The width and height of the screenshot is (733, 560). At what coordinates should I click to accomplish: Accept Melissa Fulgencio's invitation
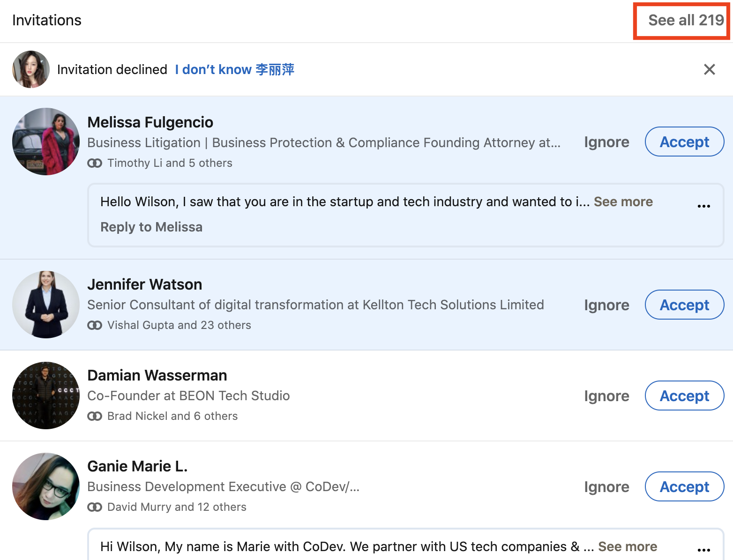[x=684, y=142]
